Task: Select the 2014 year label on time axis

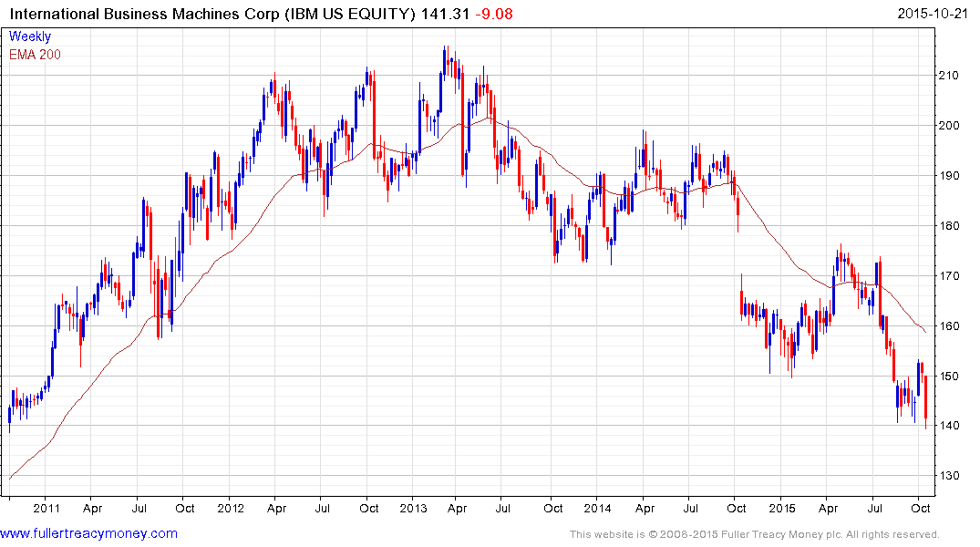Action: (x=597, y=508)
